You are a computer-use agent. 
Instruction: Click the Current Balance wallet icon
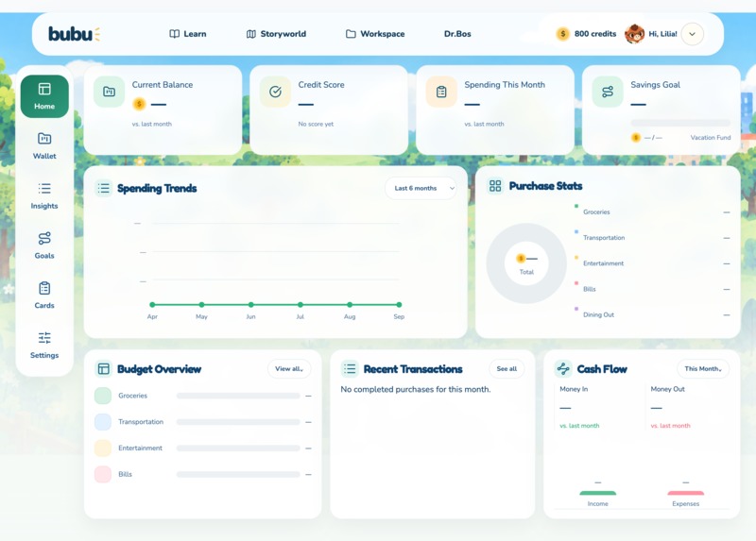pyautogui.click(x=109, y=92)
